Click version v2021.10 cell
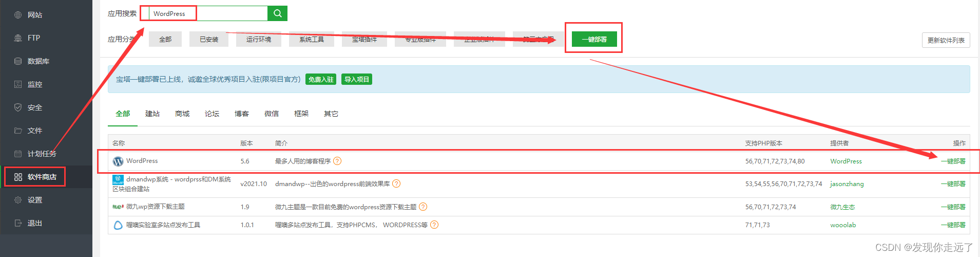The image size is (980, 257). 254,183
